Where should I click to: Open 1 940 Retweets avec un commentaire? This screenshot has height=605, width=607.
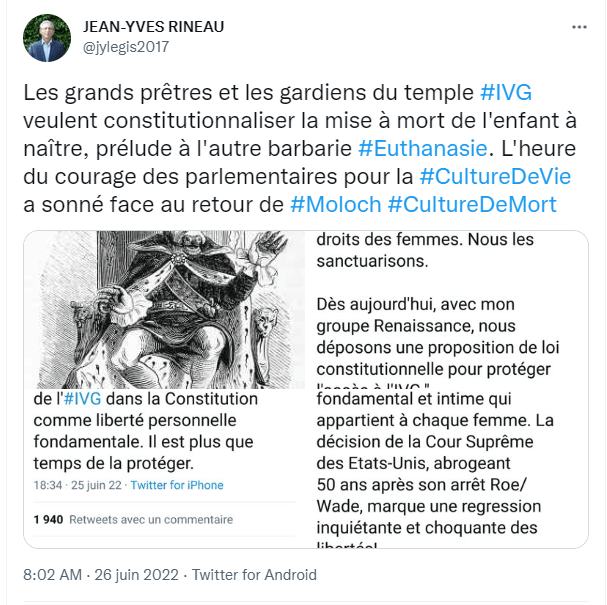pyautogui.click(x=133, y=519)
